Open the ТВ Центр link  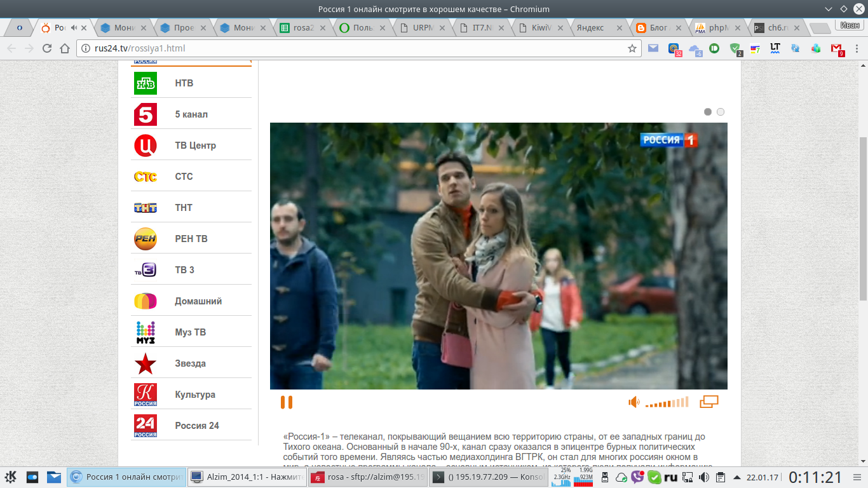pos(196,146)
